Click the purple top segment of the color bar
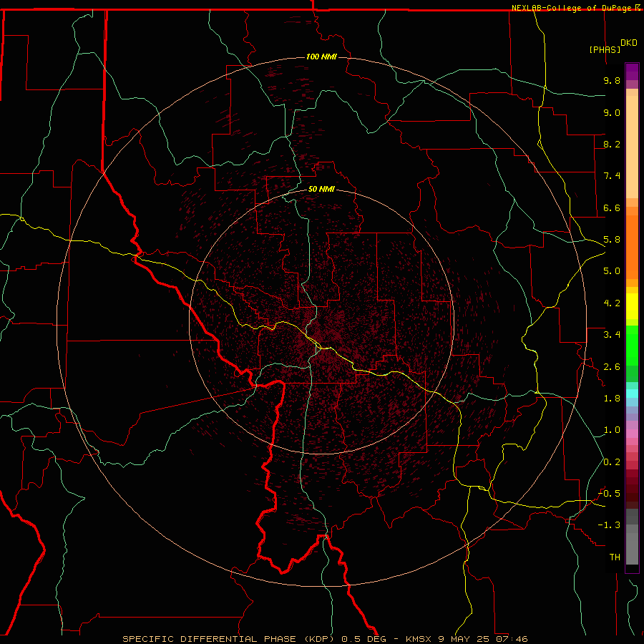The width and height of the screenshot is (644, 644). pyautogui.click(x=632, y=72)
